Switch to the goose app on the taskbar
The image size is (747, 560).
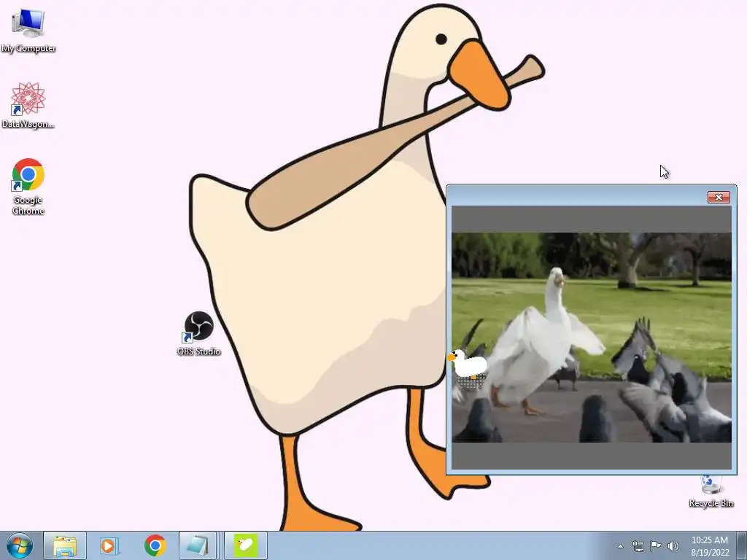click(x=245, y=545)
